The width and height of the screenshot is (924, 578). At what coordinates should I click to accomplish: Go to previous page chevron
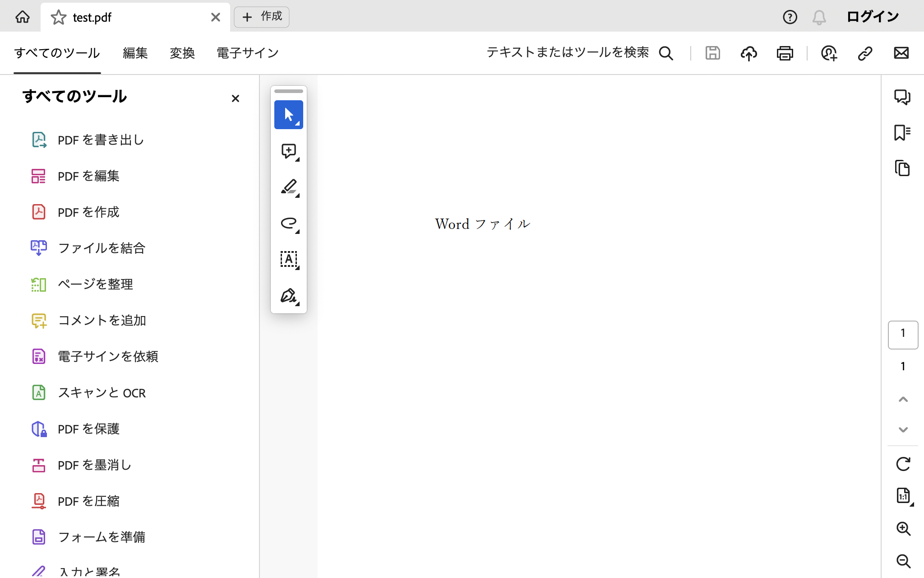(903, 399)
